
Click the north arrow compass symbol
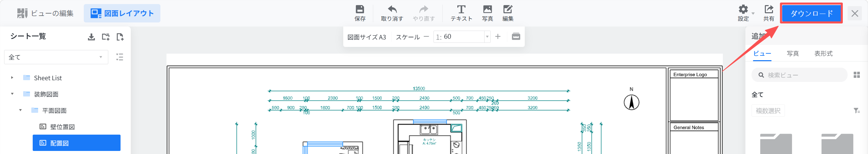(631, 102)
